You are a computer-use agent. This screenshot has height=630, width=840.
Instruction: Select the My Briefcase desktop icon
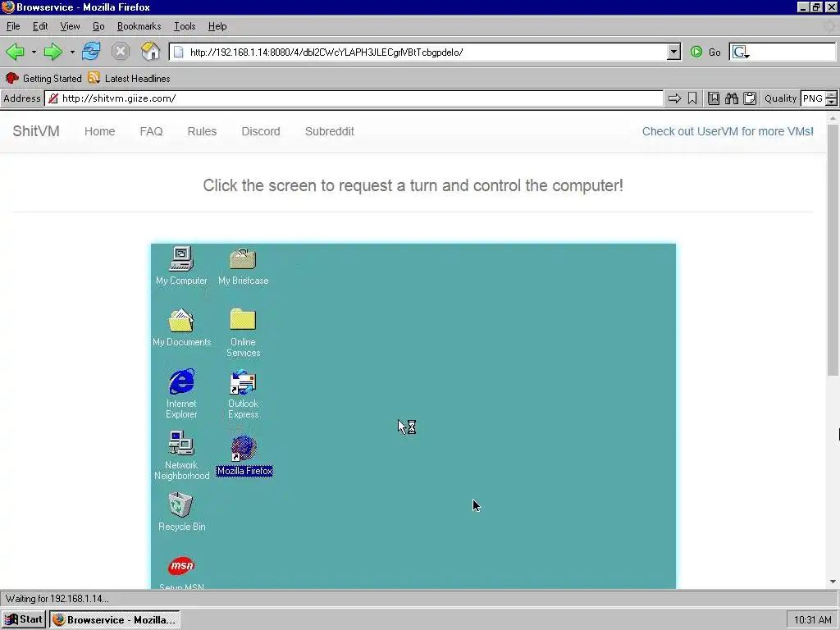[243, 266]
